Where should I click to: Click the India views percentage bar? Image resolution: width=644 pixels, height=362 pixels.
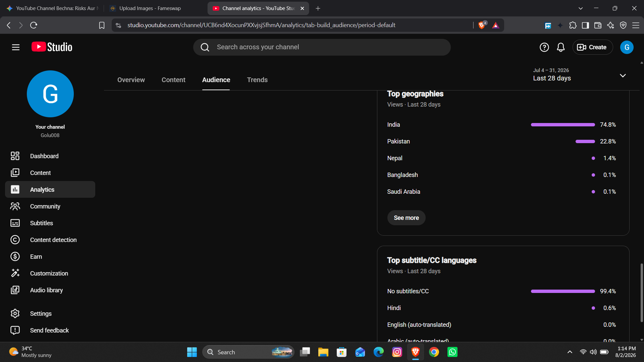[563, 125]
